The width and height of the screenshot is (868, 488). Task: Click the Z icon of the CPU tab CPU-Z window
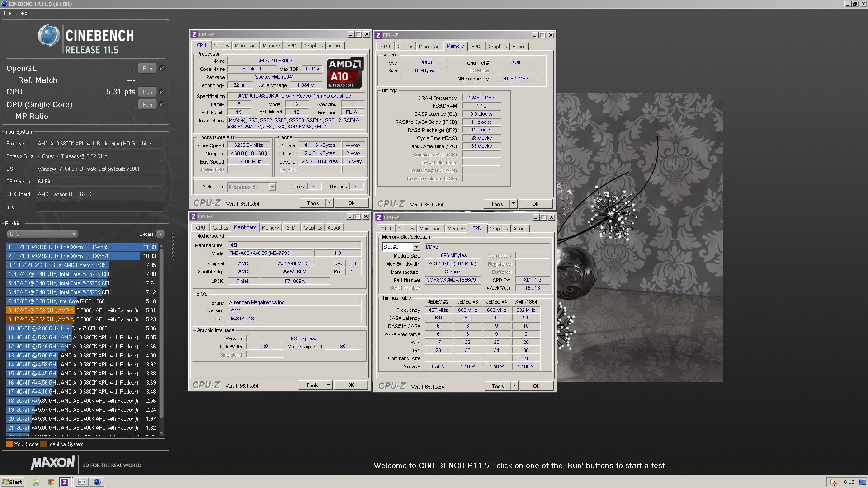pyautogui.click(x=194, y=34)
